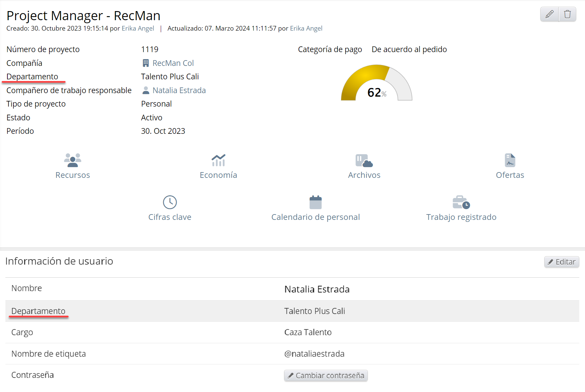Click the Cambiar contraseña button
This screenshot has height=392, width=585.
click(x=326, y=376)
